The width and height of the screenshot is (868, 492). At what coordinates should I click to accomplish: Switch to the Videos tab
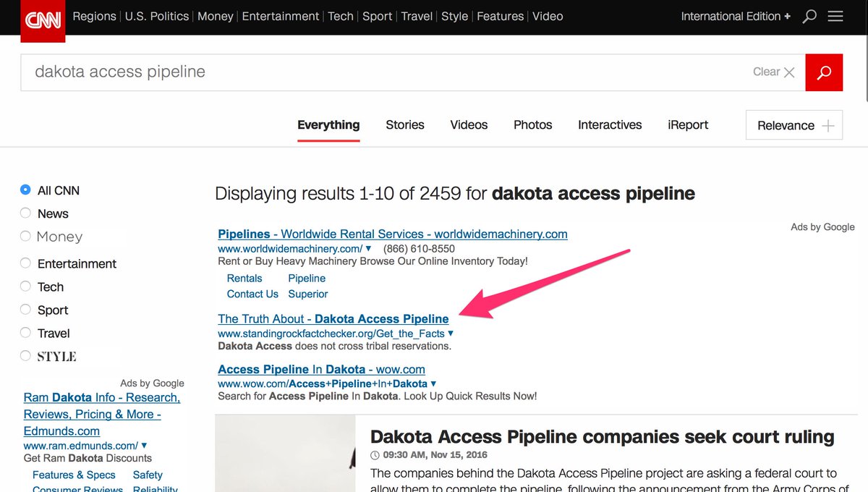click(x=469, y=124)
